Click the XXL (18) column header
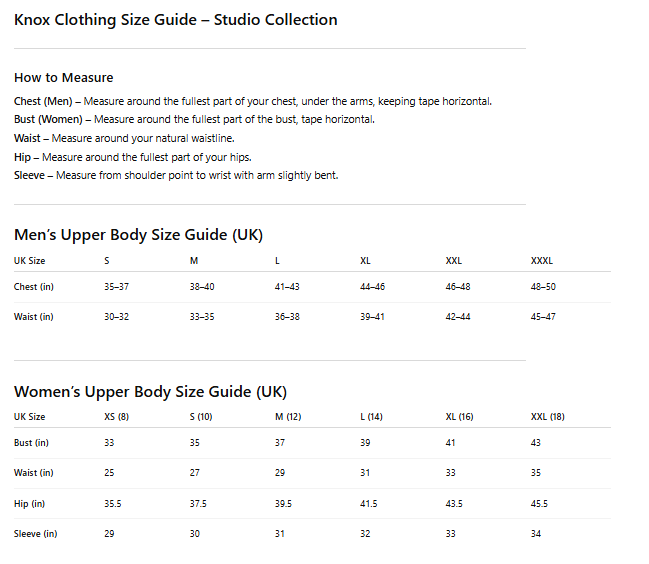 click(x=547, y=417)
